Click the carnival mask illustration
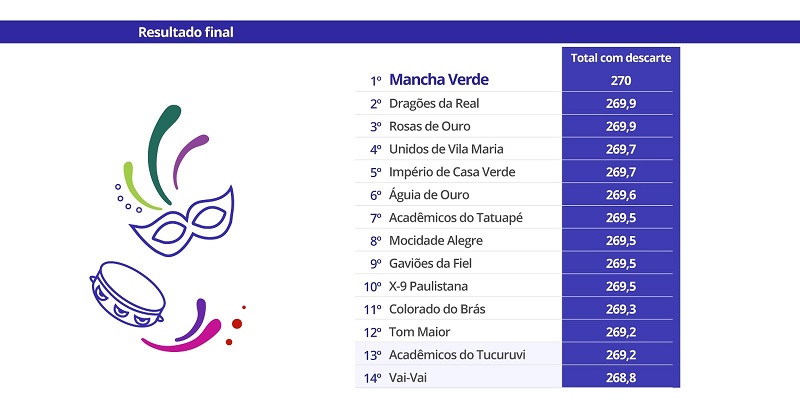This screenshot has width=800, height=411. (183, 222)
